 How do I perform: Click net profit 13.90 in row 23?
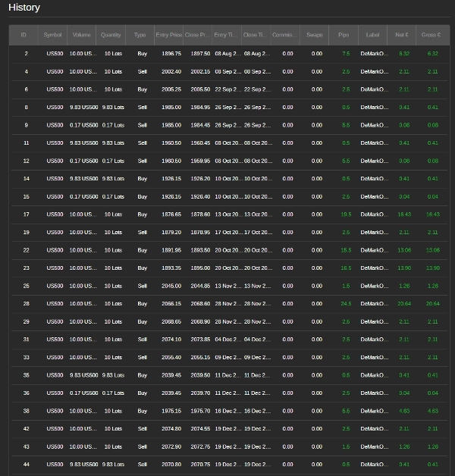(404, 268)
